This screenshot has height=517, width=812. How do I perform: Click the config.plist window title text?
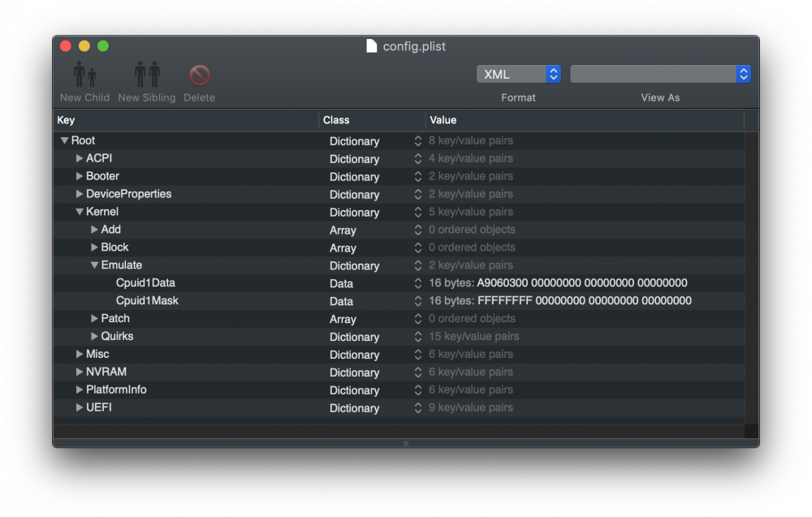pyautogui.click(x=414, y=46)
